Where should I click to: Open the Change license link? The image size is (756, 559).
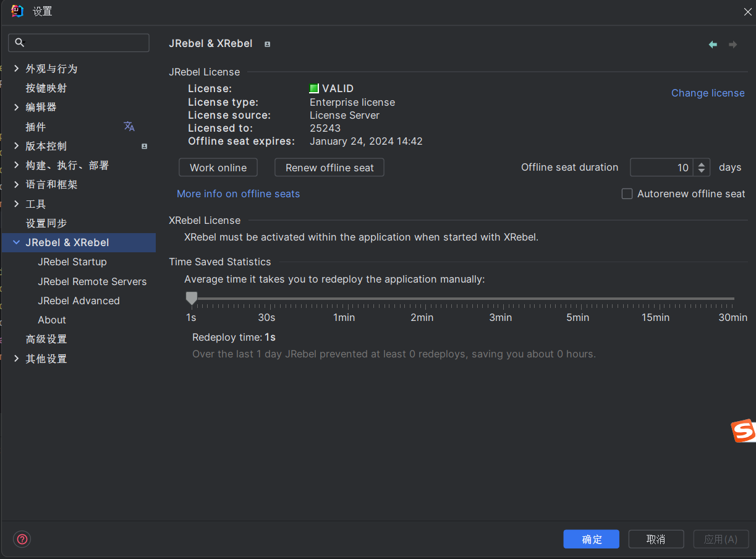pyautogui.click(x=708, y=93)
